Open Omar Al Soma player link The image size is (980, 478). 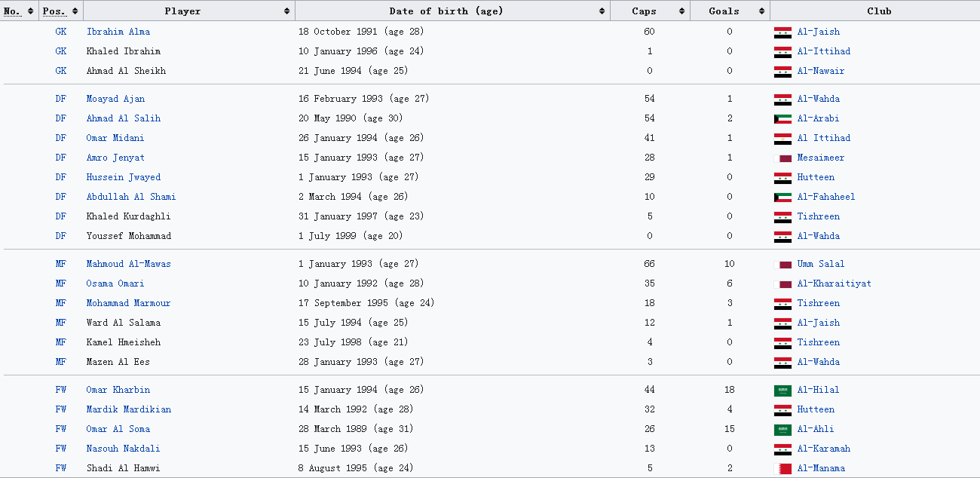118,429
